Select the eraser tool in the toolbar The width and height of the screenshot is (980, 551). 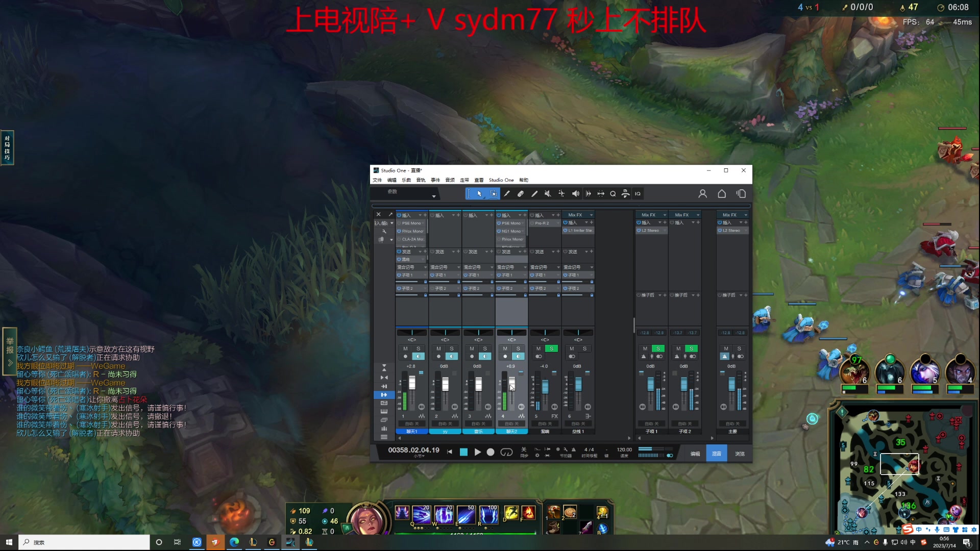pyautogui.click(x=520, y=194)
